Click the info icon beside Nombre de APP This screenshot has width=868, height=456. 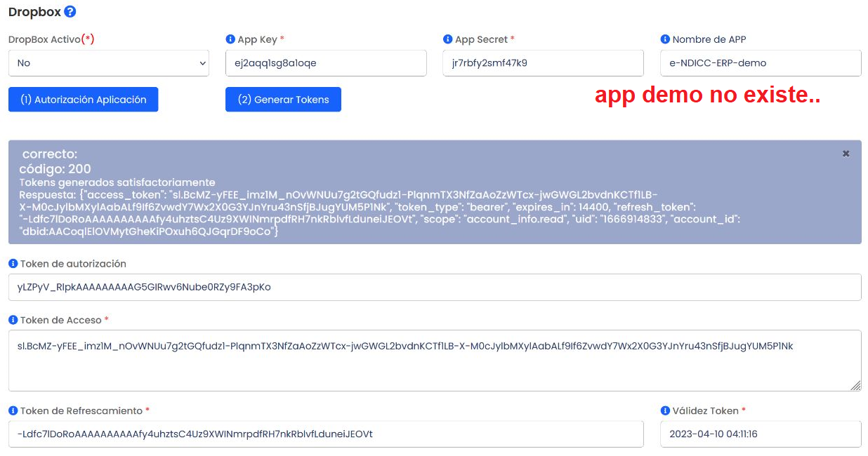(665, 40)
